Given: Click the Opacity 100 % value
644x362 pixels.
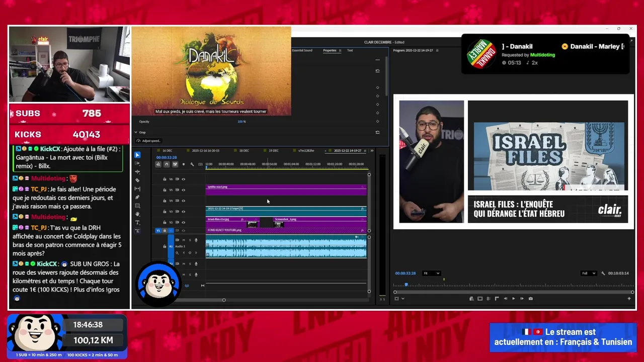Looking at the screenshot, I should pyautogui.click(x=242, y=122).
